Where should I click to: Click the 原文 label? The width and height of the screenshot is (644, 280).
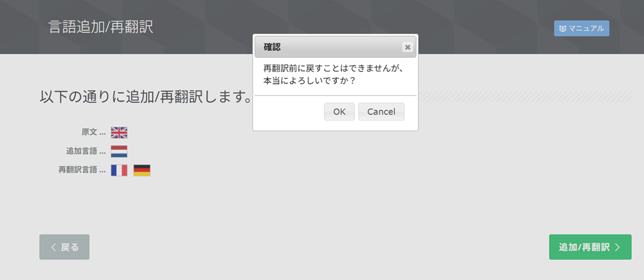point(89,132)
